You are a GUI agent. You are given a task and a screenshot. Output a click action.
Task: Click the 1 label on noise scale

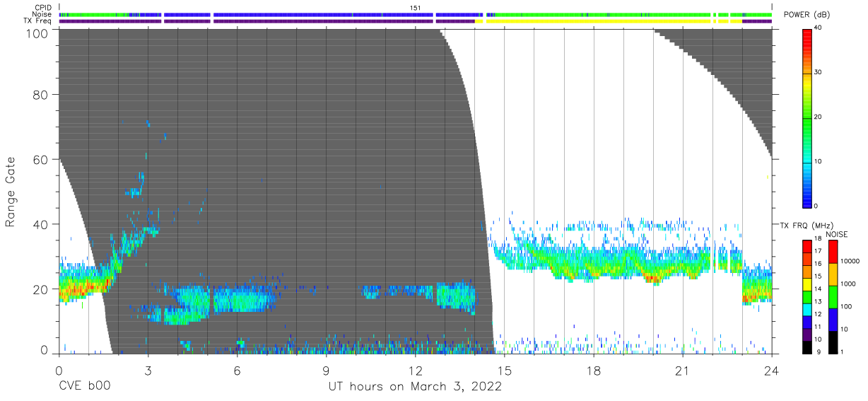tap(843, 351)
